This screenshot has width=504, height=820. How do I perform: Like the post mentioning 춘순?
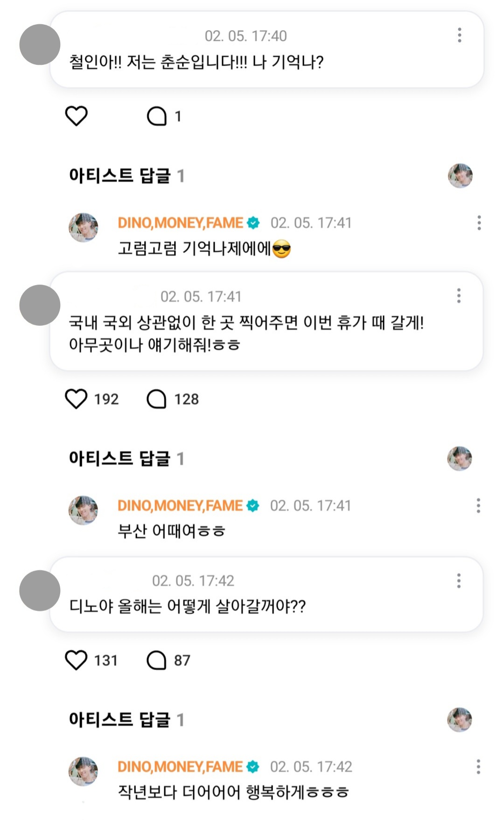pyautogui.click(x=76, y=116)
